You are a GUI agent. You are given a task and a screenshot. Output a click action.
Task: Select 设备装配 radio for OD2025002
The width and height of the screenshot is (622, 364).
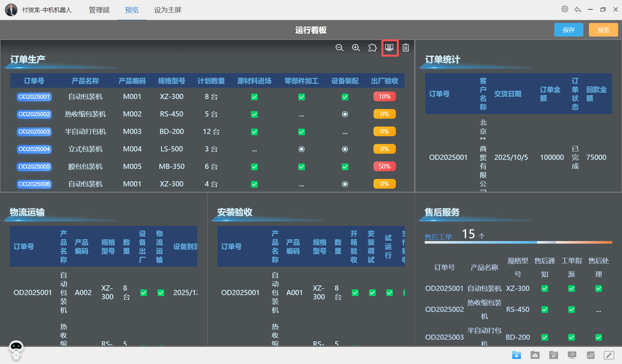(x=345, y=114)
